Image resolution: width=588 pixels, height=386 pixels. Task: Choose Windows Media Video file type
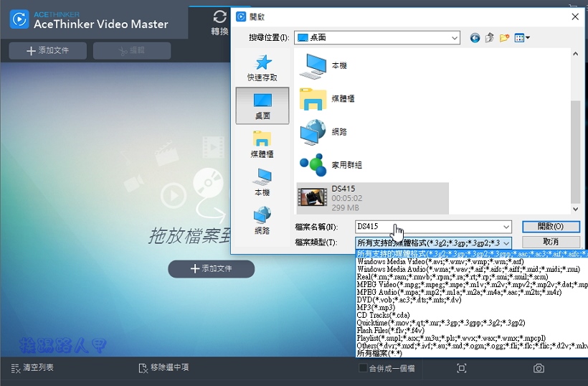pyautogui.click(x=472, y=261)
